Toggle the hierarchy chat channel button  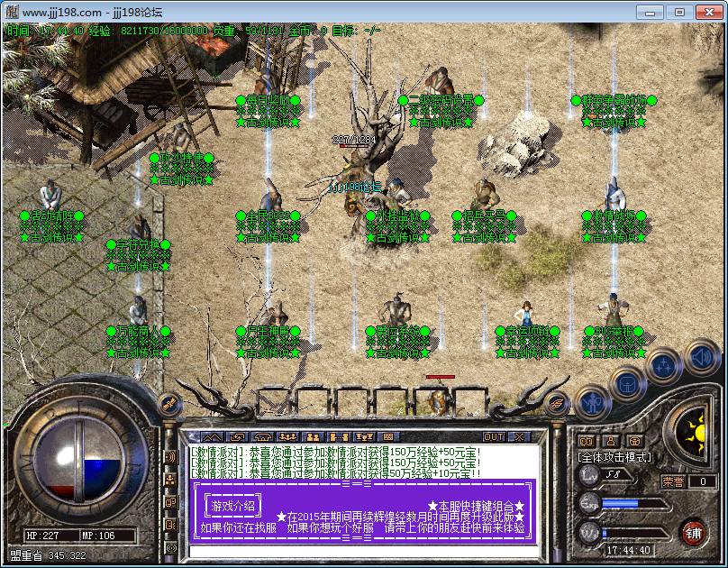170,480
